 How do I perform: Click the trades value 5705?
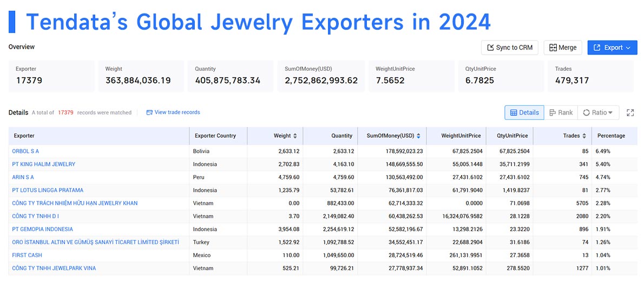(x=582, y=203)
